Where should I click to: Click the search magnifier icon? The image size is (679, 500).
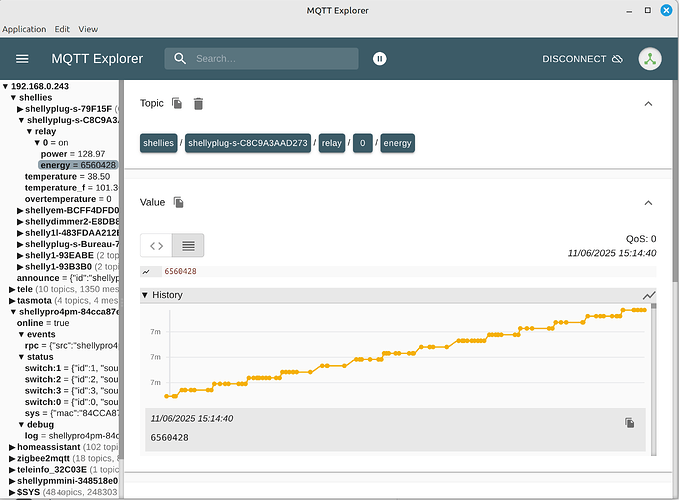[180, 58]
